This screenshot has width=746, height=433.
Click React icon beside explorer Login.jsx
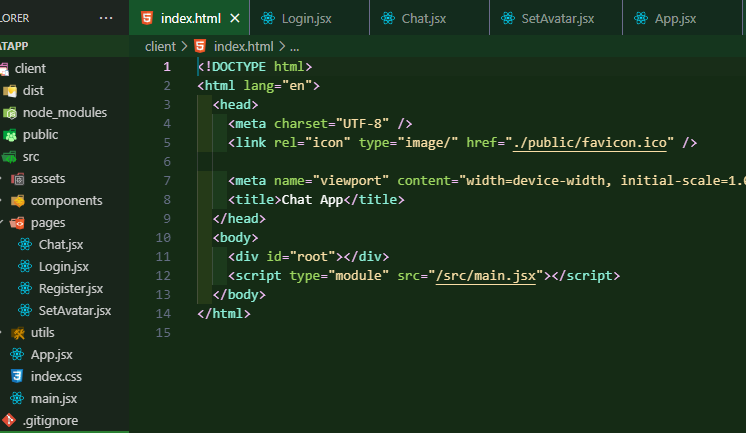(x=25, y=266)
